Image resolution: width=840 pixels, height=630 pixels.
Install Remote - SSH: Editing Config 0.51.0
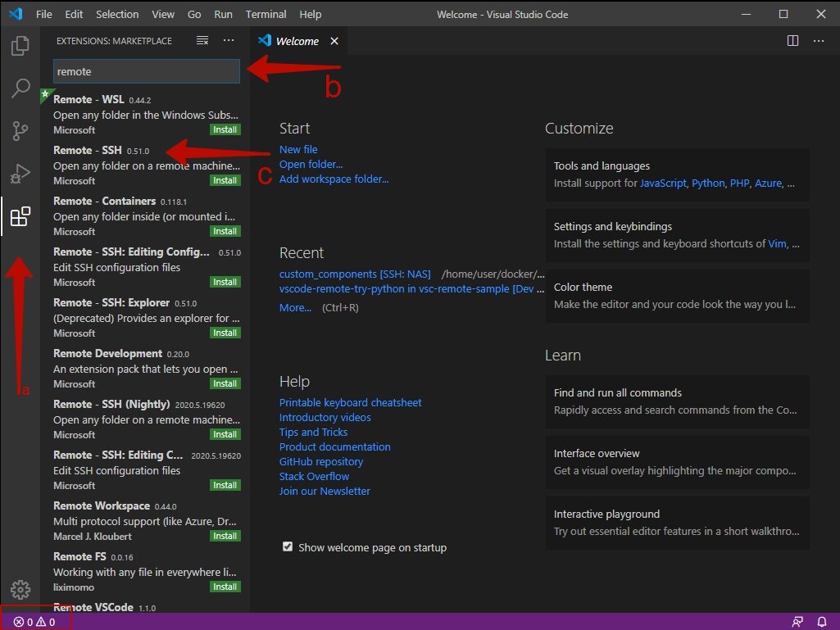225,283
